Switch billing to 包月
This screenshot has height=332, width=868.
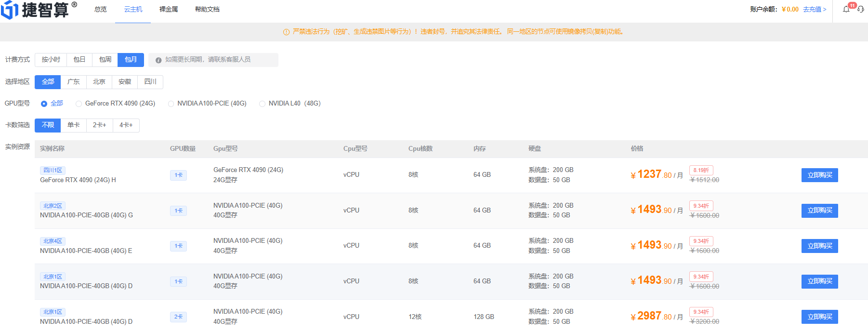(131, 60)
